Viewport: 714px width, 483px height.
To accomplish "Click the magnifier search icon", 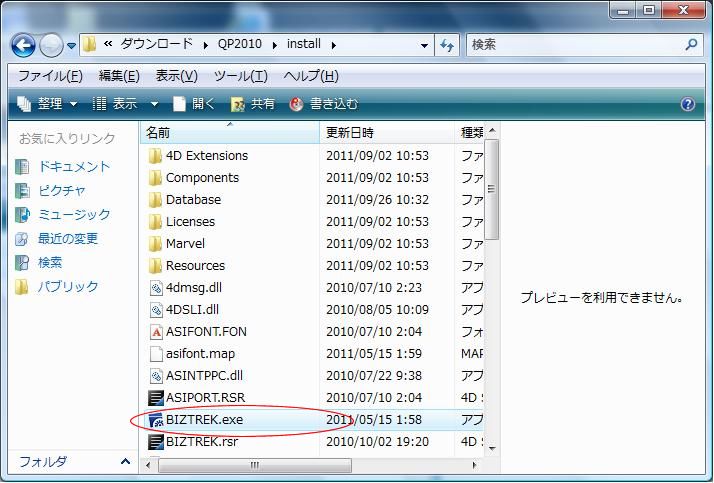I will coord(691,45).
